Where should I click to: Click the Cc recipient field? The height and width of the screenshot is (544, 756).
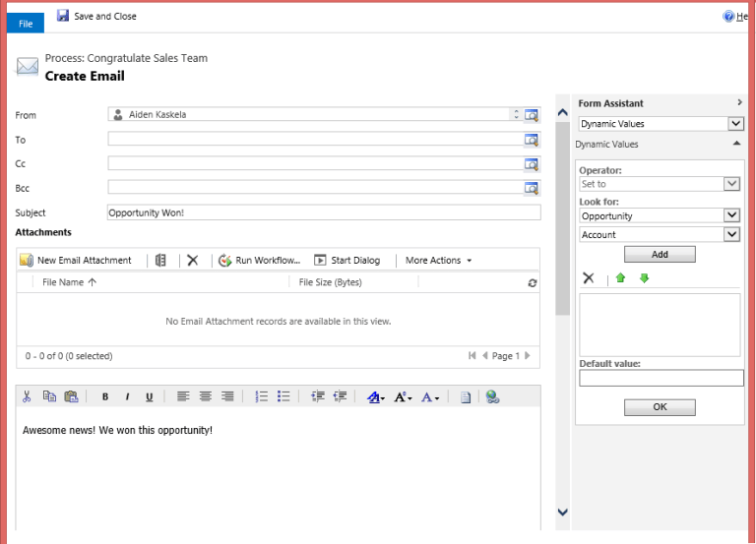315,164
